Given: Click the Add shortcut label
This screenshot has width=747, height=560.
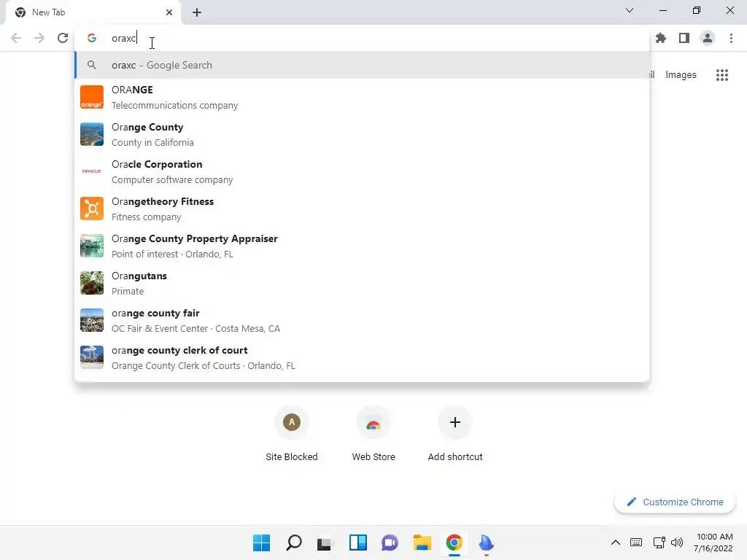Looking at the screenshot, I should coord(455,456).
